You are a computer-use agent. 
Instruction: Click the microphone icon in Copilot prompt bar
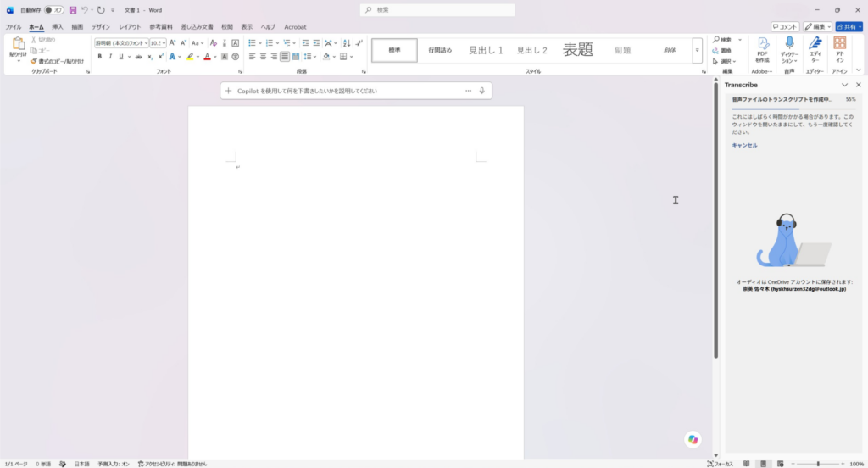481,91
